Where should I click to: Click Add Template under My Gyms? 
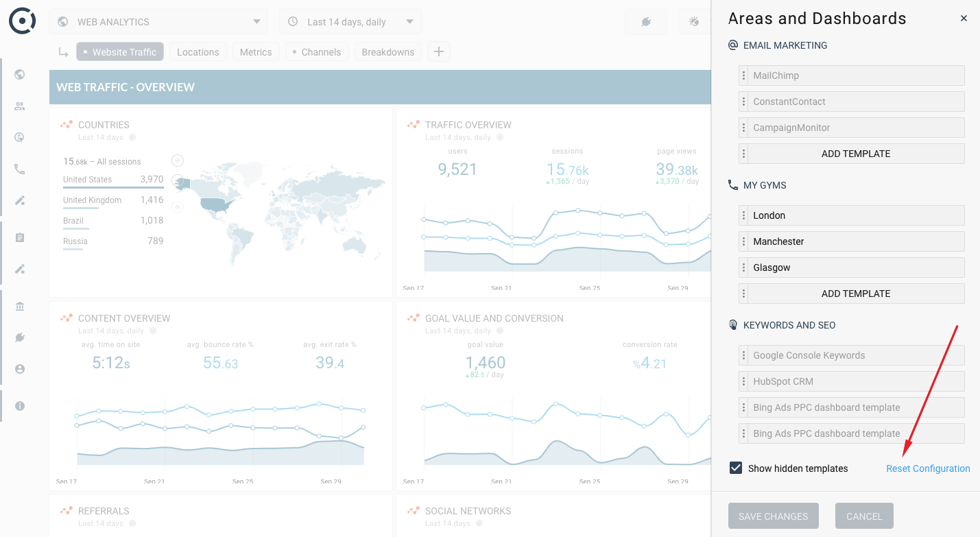pos(856,294)
